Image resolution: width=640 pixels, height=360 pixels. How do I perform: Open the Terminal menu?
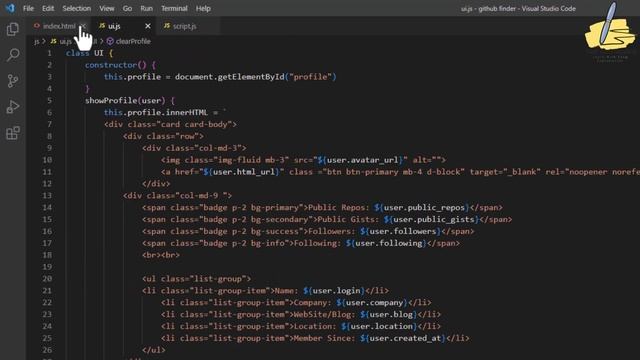pos(174,8)
